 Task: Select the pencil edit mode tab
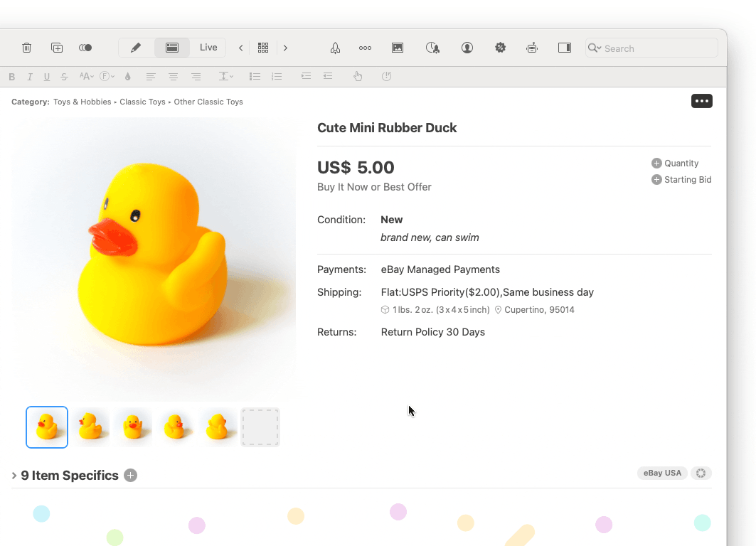click(x=136, y=48)
